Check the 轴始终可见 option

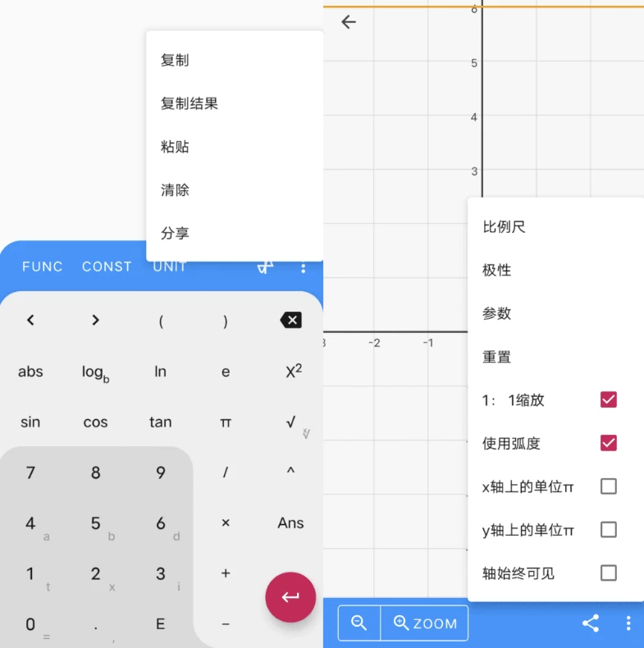pyautogui.click(x=608, y=573)
